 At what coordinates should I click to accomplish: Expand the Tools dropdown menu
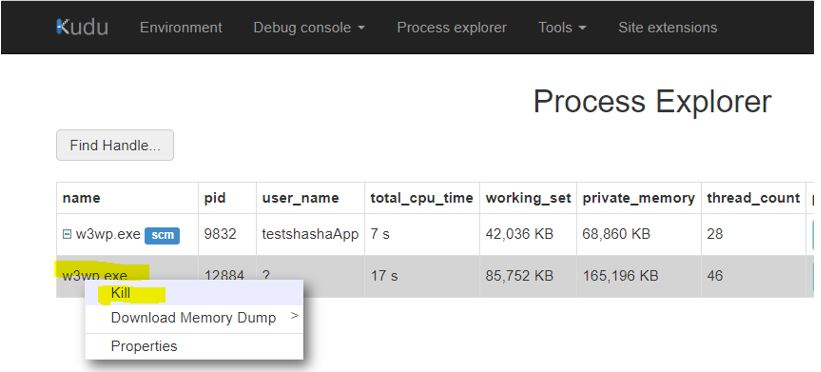pos(562,27)
